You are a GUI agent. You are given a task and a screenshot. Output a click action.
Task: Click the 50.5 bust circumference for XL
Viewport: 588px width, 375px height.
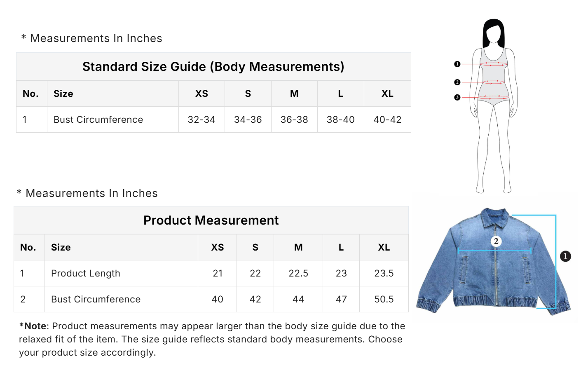(384, 299)
